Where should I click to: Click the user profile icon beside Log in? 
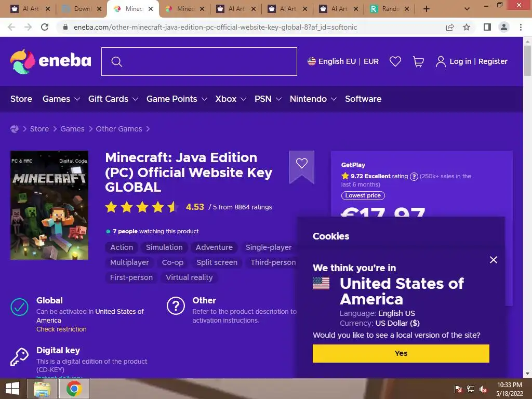[x=441, y=61]
